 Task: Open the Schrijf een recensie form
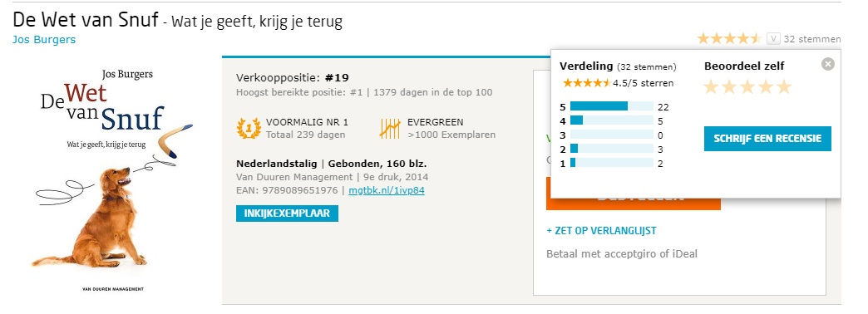[767, 139]
